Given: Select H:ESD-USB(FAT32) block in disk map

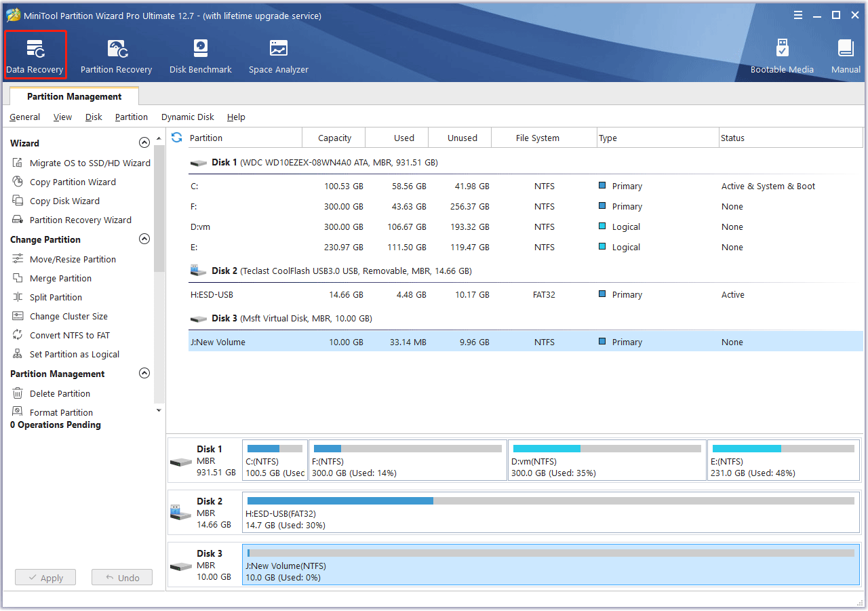Looking at the screenshot, I should [551, 513].
